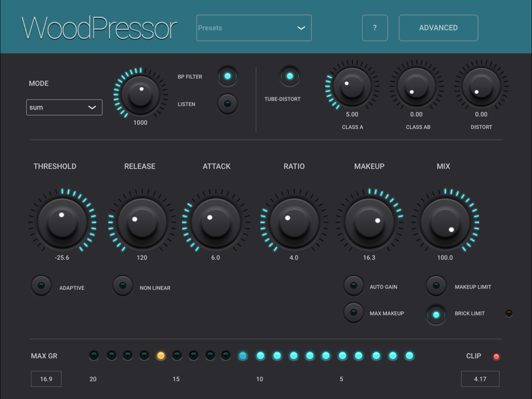The image size is (532, 399).
Task: Enable the LISTEN toggle
Action: [227, 104]
